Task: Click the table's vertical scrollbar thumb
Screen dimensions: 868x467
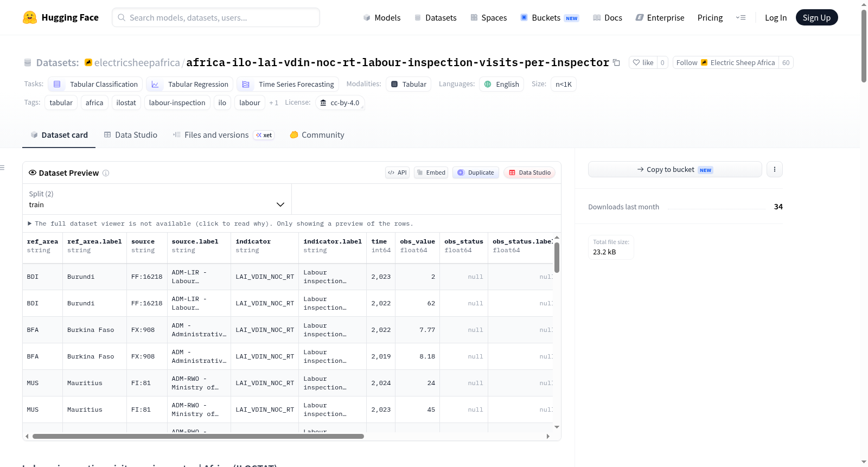Action: click(x=557, y=258)
